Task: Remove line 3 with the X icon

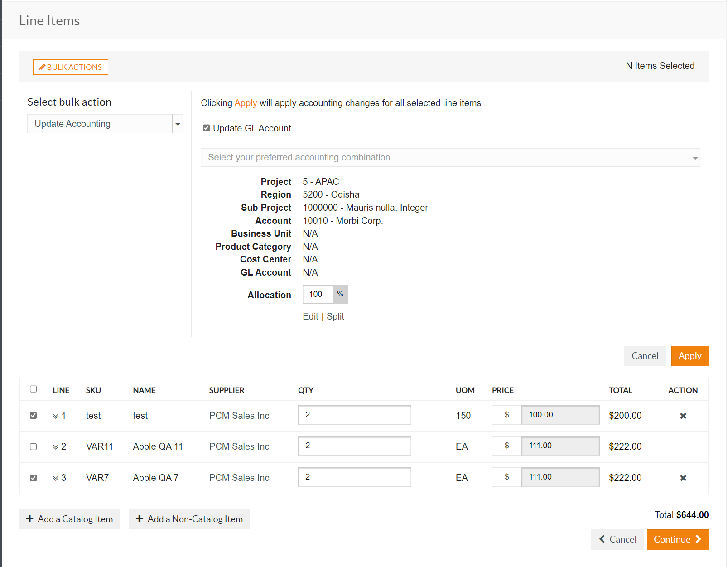Action: tap(683, 478)
